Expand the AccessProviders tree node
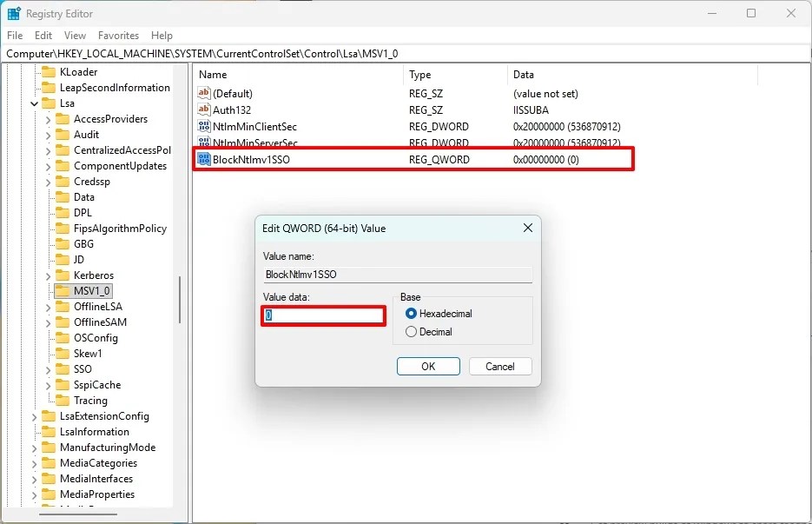This screenshot has height=524, width=812. tap(48, 119)
